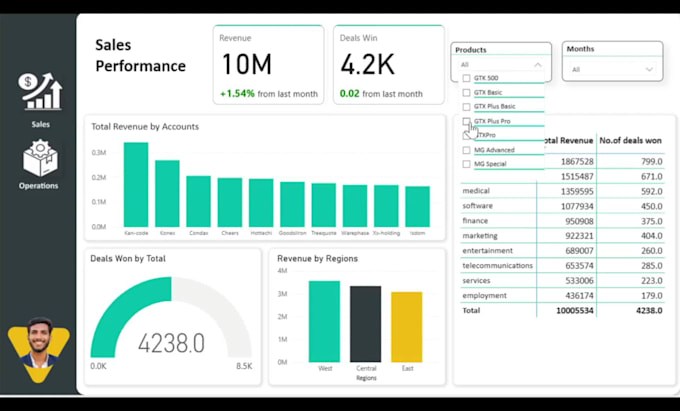Screen dimensions: 680x411
Task: Select the finance row label
Action: [x=475, y=221]
